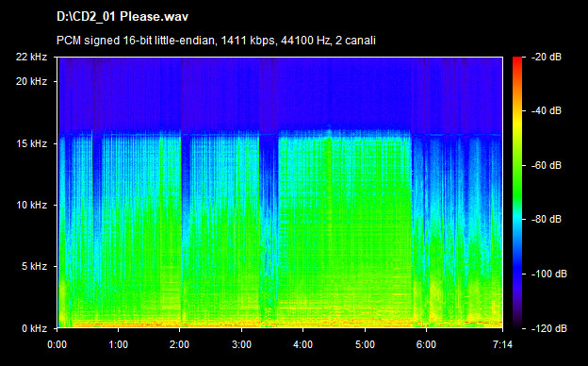The image size is (588, 366).
Task: Click the 7:14 end time marker
Action: [x=502, y=344]
